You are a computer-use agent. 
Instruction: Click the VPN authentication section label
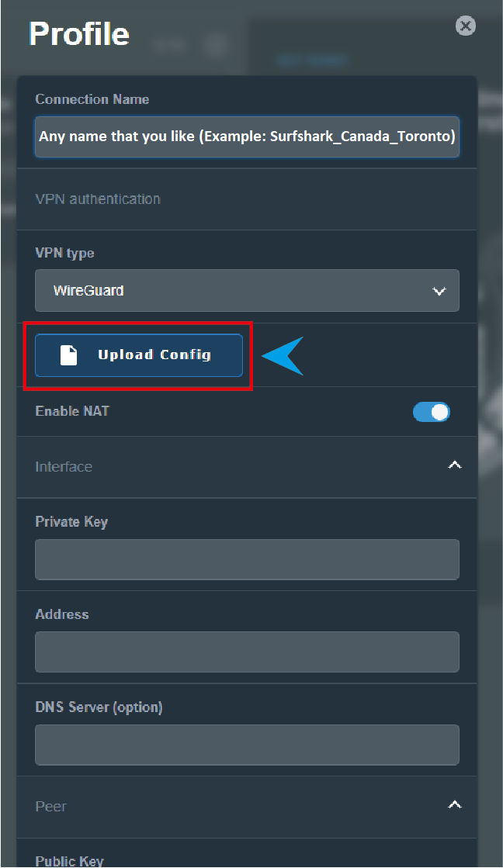(x=98, y=199)
